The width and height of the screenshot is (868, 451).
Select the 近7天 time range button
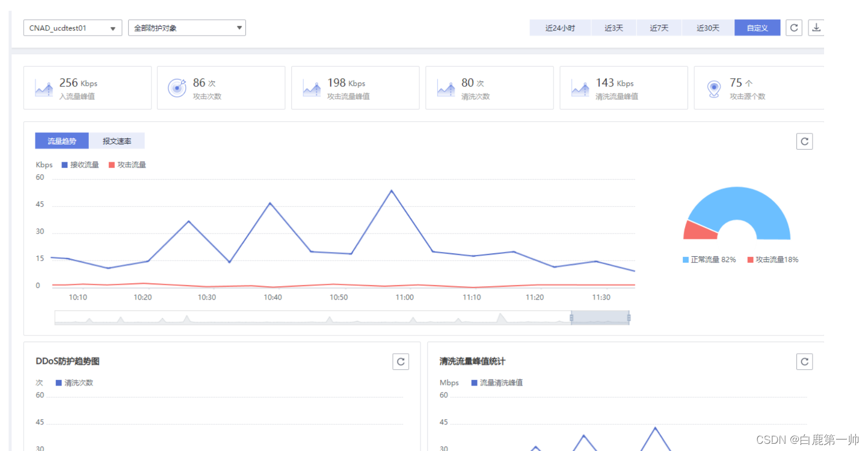pyautogui.click(x=659, y=28)
